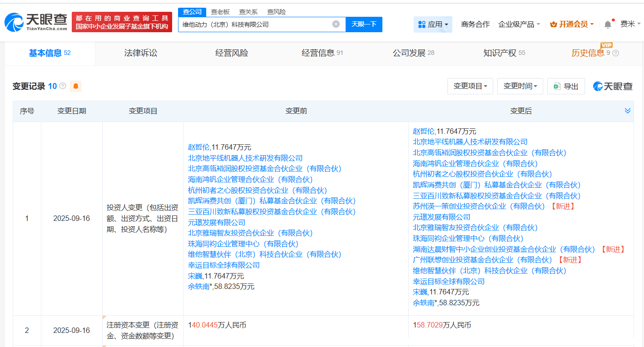Image resolution: width=644 pixels, height=347 pixels.
Task: Open the 变更时间 filter dropdown
Action: coord(520,86)
